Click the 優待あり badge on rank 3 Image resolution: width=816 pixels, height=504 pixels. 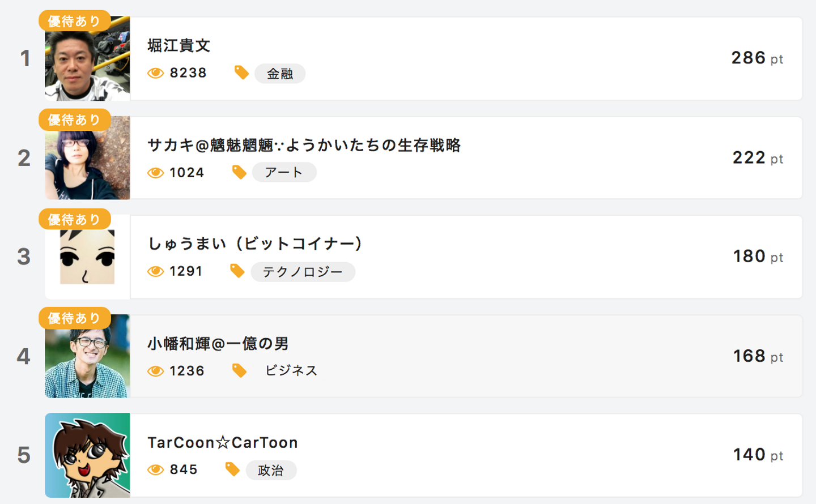(x=74, y=219)
